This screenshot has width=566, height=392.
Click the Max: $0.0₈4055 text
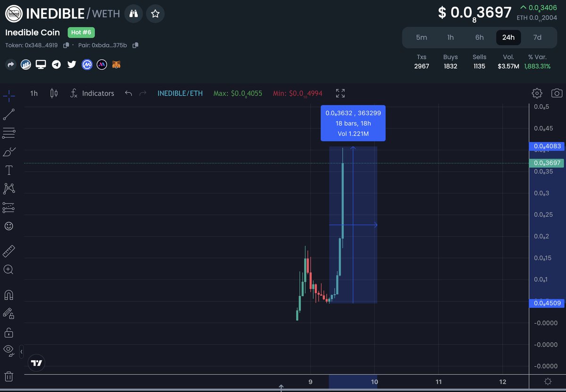[x=238, y=93]
